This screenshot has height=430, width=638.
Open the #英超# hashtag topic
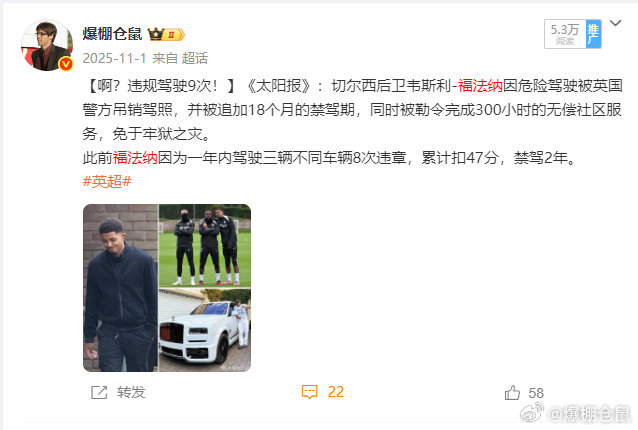(x=107, y=181)
